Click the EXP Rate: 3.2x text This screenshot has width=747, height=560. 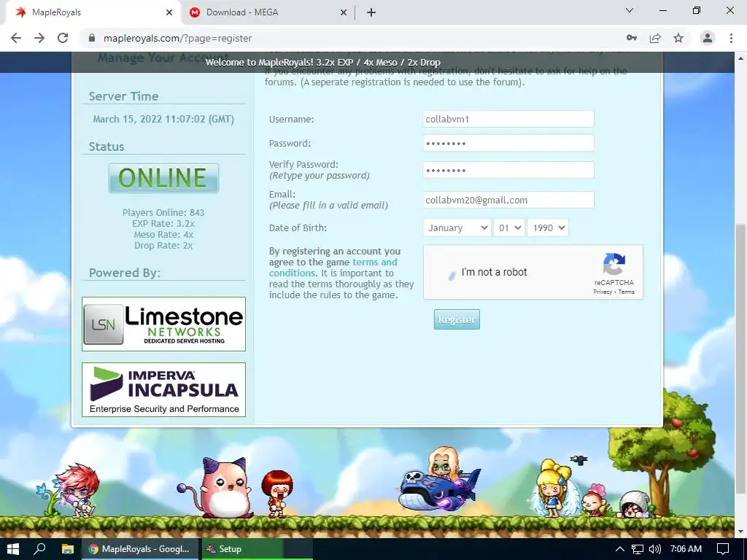(x=163, y=223)
